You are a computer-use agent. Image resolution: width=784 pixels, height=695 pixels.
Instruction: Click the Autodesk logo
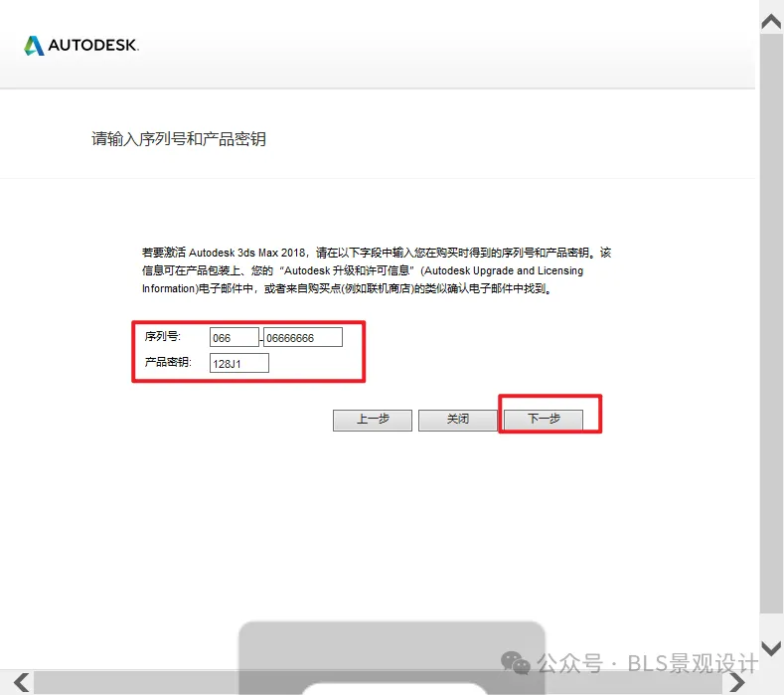point(81,46)
